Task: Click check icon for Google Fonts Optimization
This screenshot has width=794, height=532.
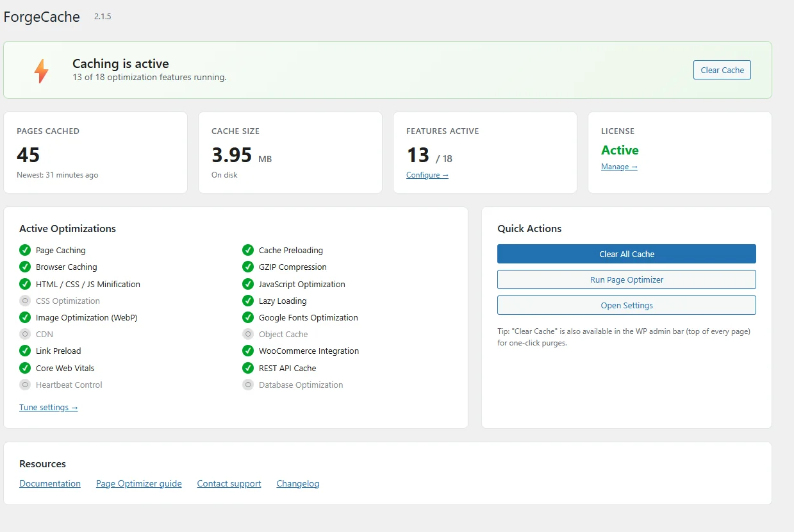Action: pos(248,317)
